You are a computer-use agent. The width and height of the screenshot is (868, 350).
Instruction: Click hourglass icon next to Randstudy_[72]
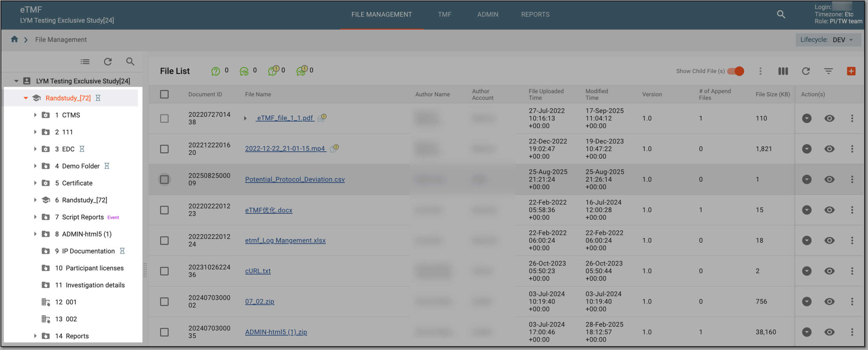(x=98, y=98)
